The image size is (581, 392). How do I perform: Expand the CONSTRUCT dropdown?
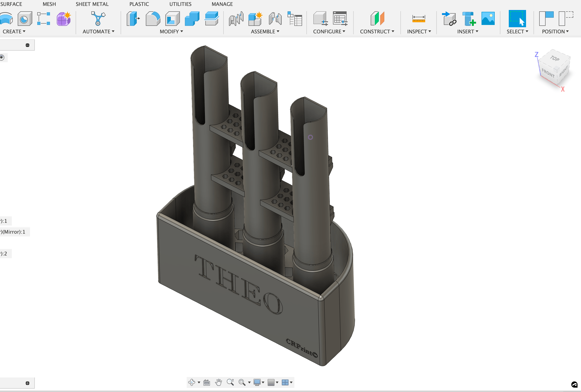pyautogui.click(x=377, y=32)
